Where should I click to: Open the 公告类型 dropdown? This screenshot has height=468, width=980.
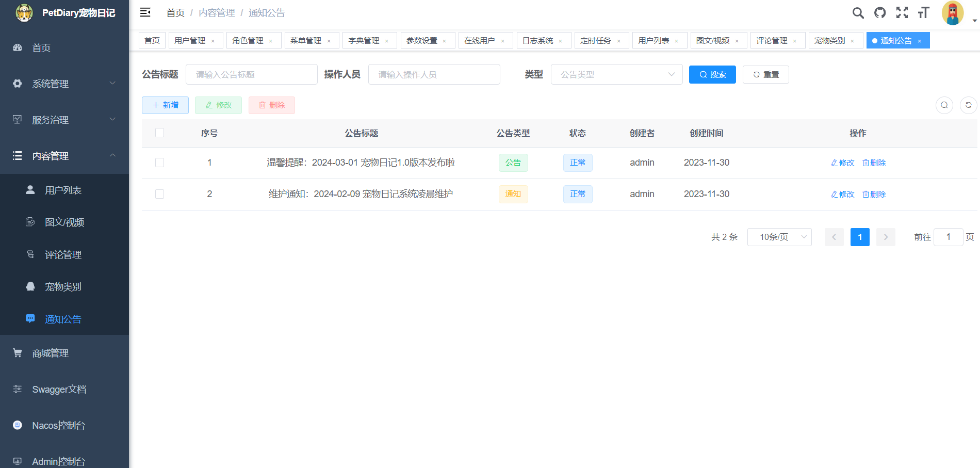click(x=616, y=74)
